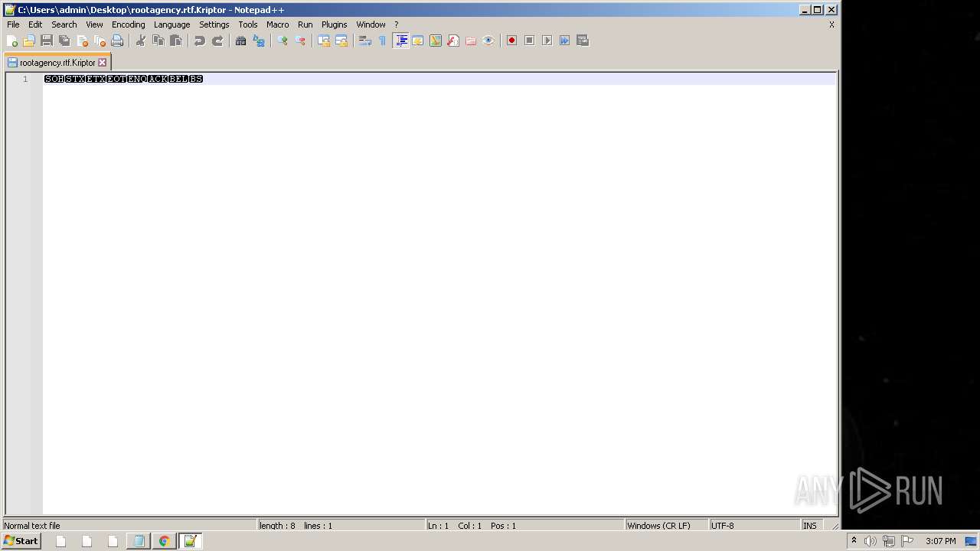Open the Replace dialog icon

point(259,41)
